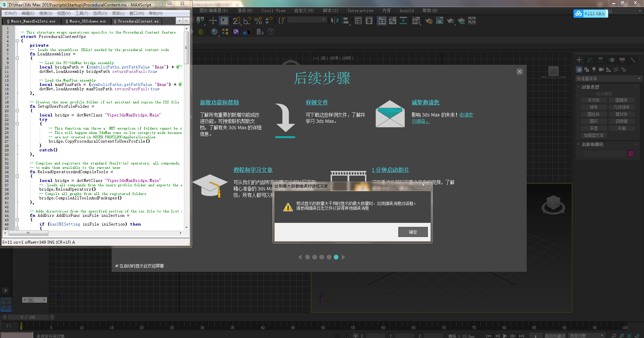
Task: Click the Align tool icon
Action: pyautogui.click(x=345, y=21)
